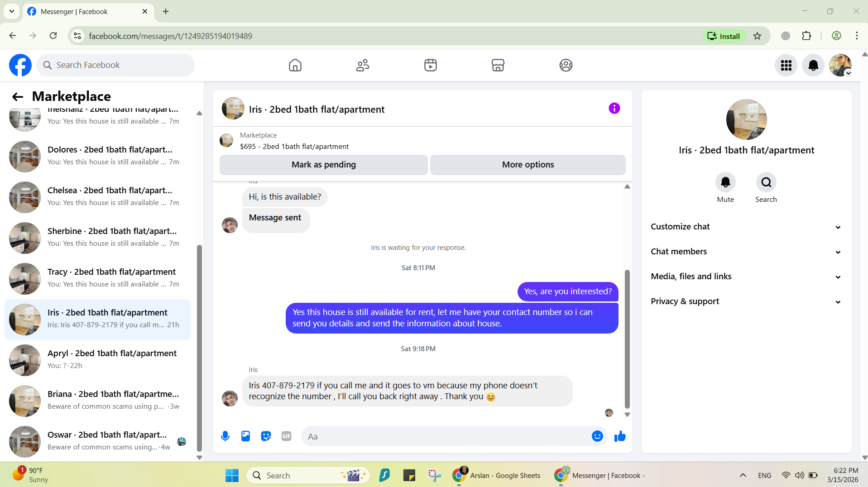Click the back arrow beside Marketplace
The width and height of the screenshot is (868, 487).
coord(18,96)
